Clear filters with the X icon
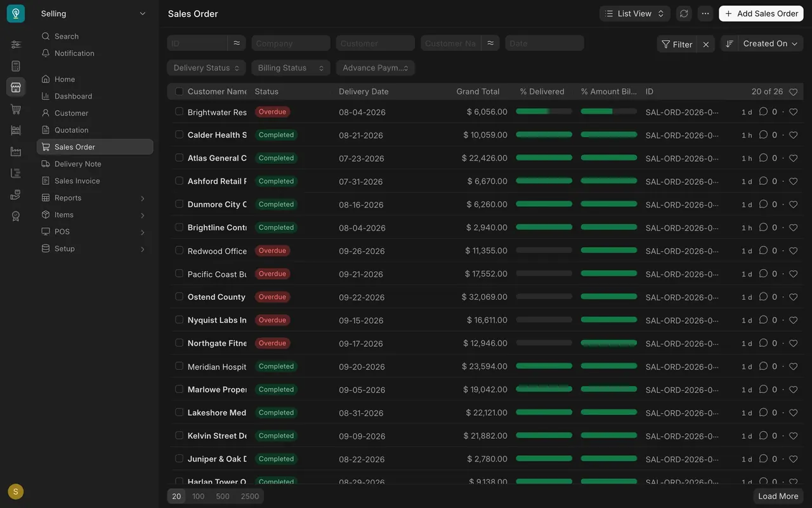 point(706,44)
